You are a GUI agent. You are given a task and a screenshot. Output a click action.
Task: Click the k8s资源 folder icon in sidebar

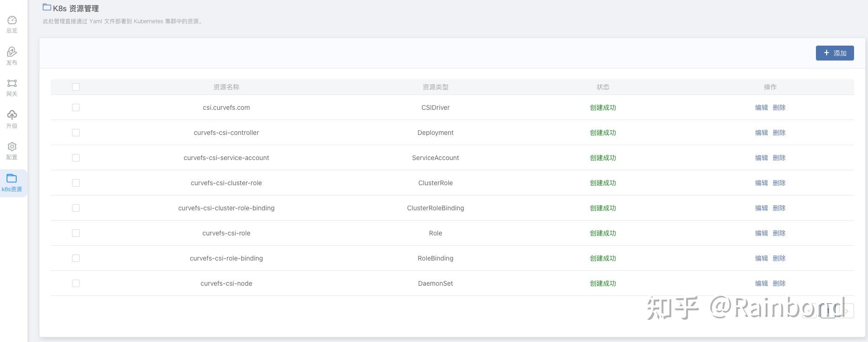click(12, 179)
